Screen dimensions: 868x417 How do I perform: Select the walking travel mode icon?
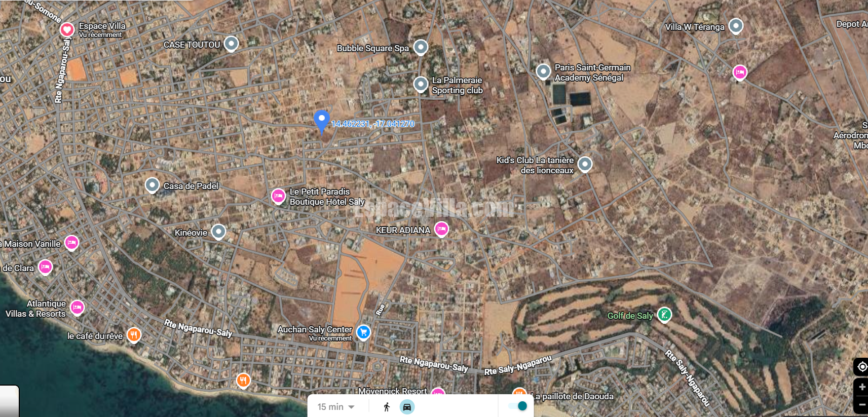click(387, 407)
